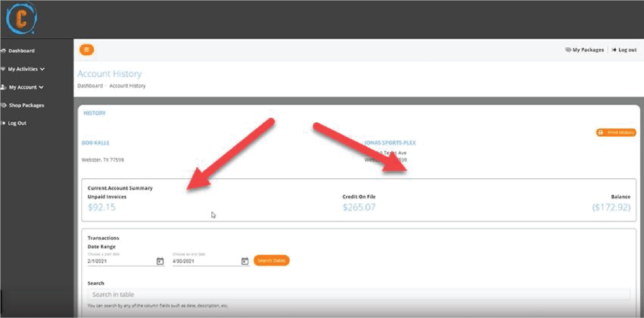
Task: Click the Account History breadcrumb
Action: [x=127, y=86]
